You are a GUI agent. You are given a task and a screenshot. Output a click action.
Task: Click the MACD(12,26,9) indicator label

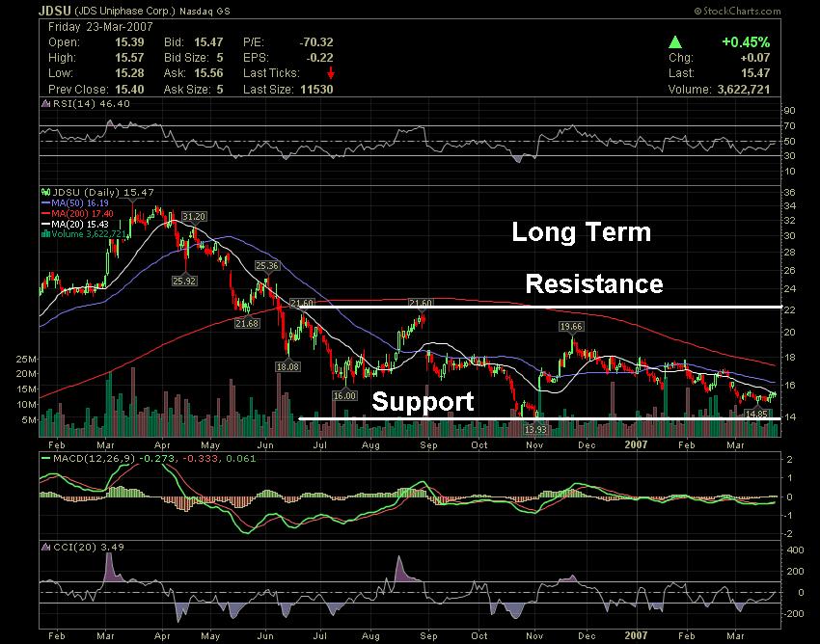(95, 459)
